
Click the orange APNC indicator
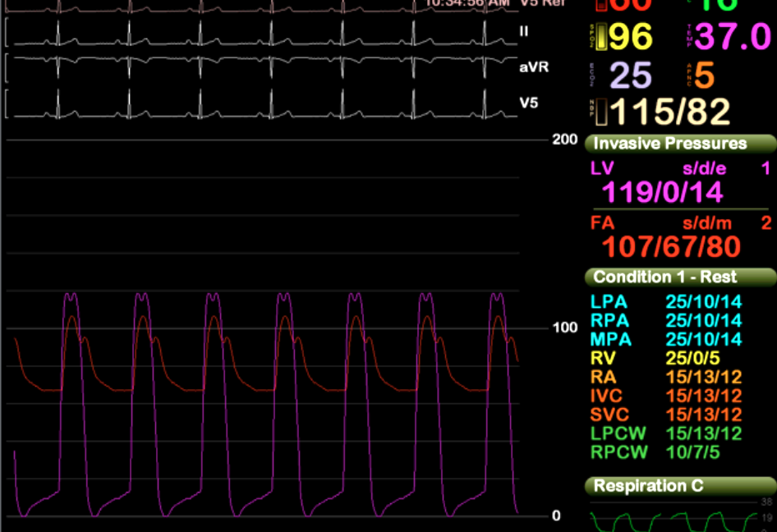[703, 75]
